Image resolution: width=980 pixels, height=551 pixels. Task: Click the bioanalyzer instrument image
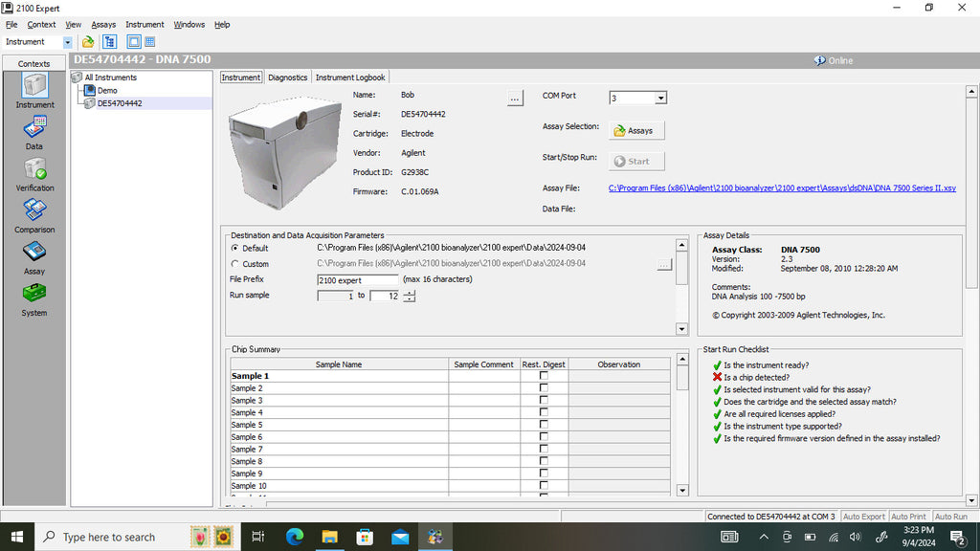tap(285, 152)
